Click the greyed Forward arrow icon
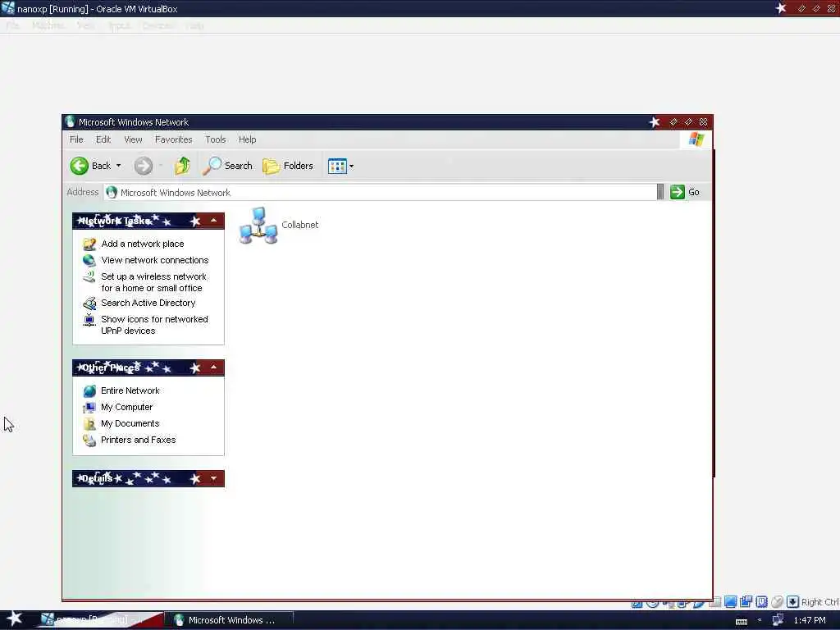Screen dimensions: 840x630 tap(143, 166)
